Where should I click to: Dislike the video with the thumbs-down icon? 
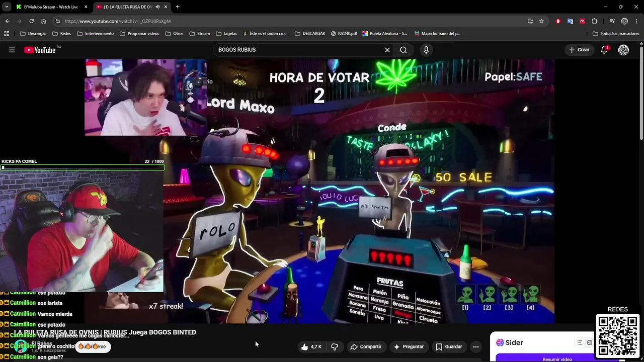335,346
